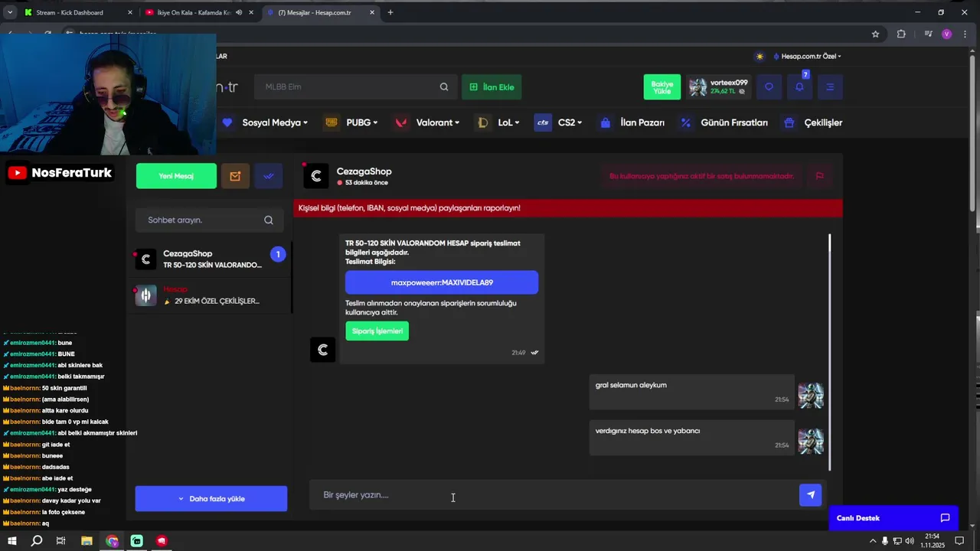Open the Canlı Destek live support button

(893, 518)
